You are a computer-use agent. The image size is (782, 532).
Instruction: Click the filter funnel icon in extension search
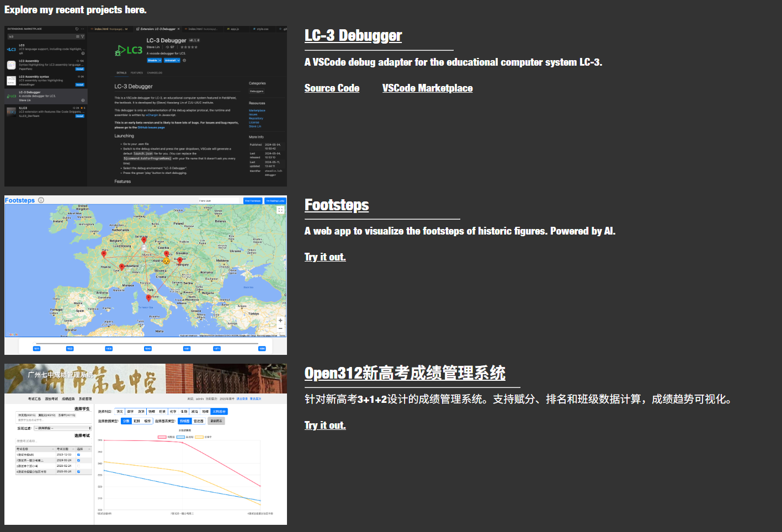point(83,36)
